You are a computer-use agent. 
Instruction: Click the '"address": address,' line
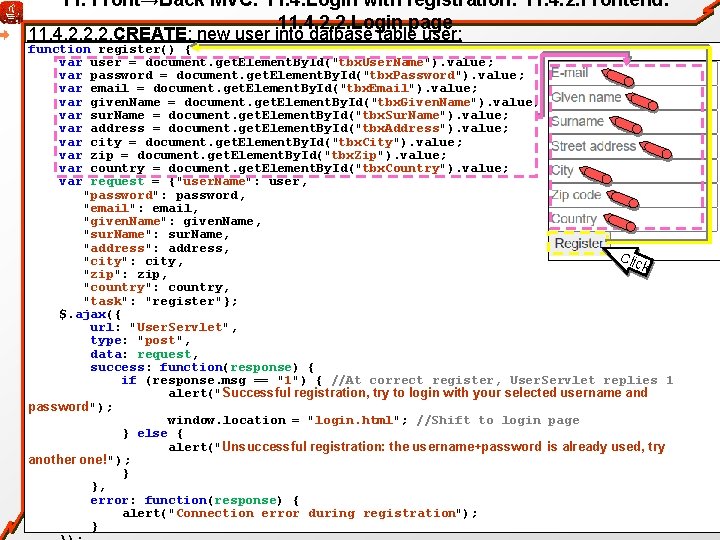click(x=156, y=248)
